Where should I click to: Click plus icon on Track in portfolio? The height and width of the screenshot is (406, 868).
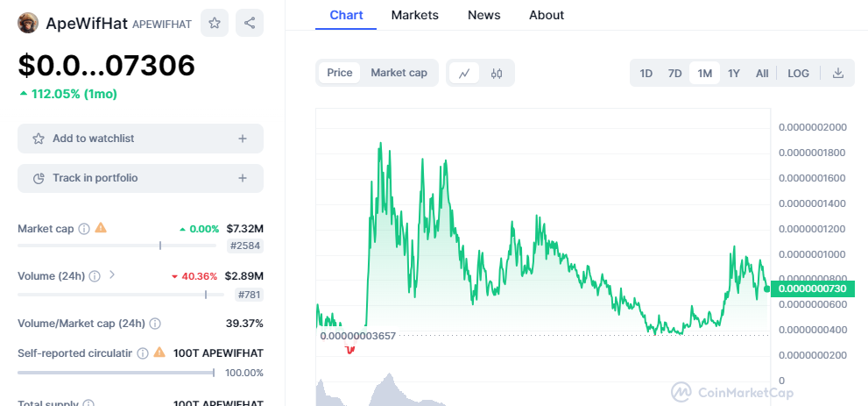[x=243, y=178]
